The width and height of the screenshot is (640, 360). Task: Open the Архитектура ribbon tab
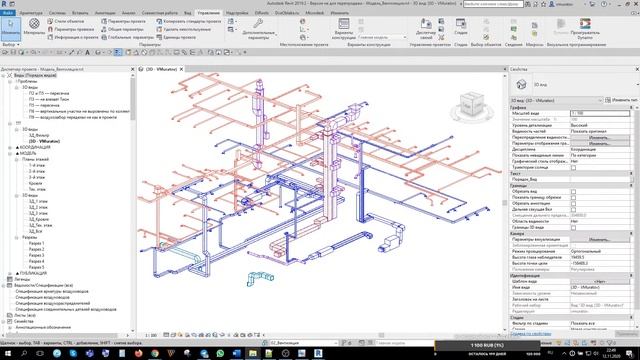(31, 13)
